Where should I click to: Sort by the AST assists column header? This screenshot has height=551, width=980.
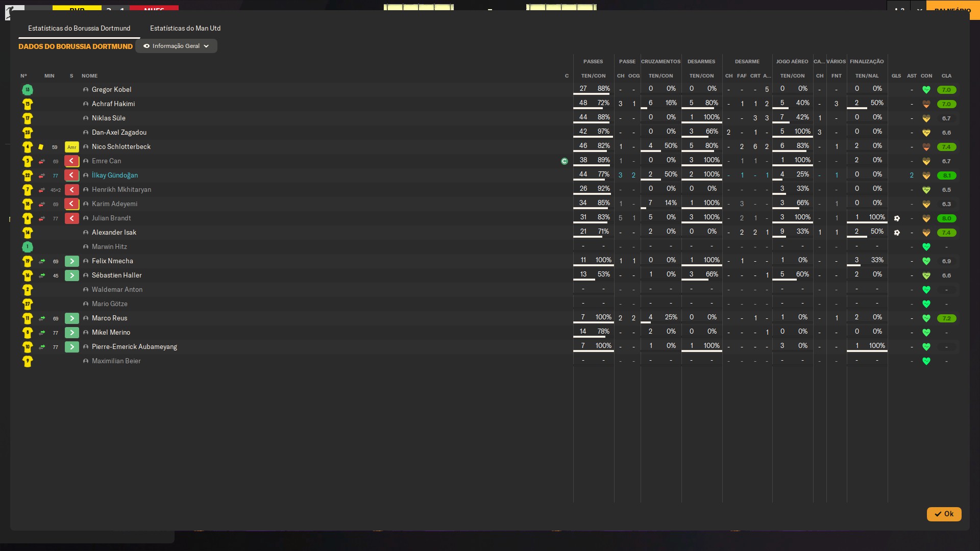point(912,76)
